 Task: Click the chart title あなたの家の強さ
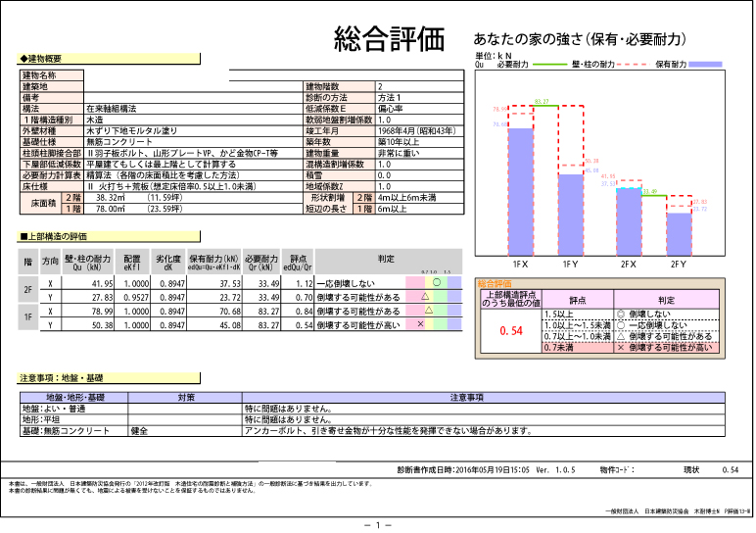579,39
